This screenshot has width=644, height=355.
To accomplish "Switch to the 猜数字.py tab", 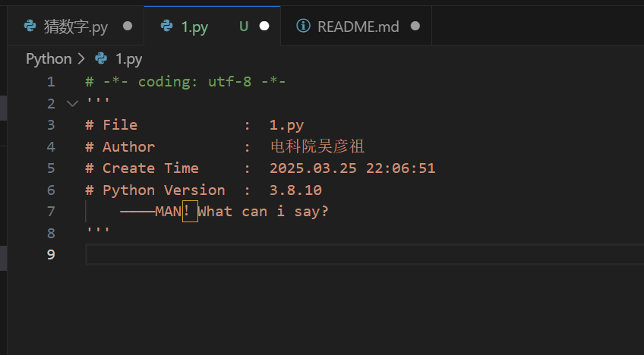I will pyautogui.click(x=76, y=26).
